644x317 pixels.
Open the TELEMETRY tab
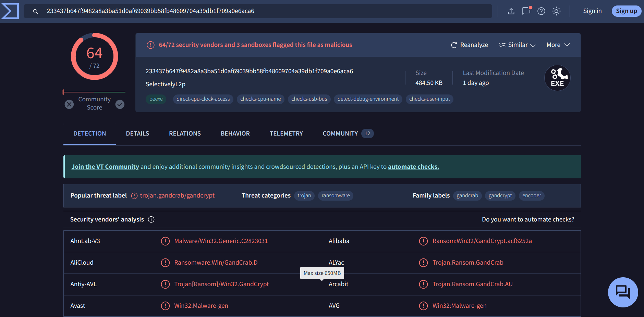286,134
